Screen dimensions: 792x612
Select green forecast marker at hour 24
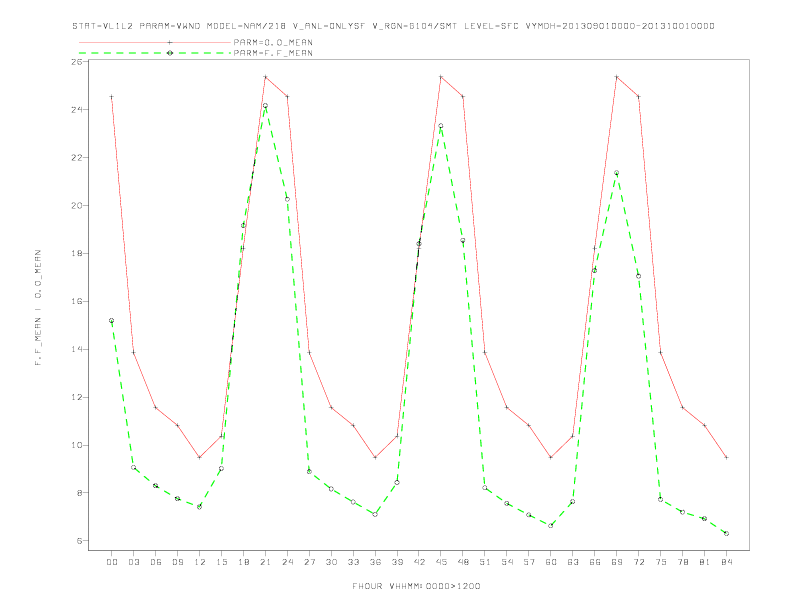coord(287,199)
